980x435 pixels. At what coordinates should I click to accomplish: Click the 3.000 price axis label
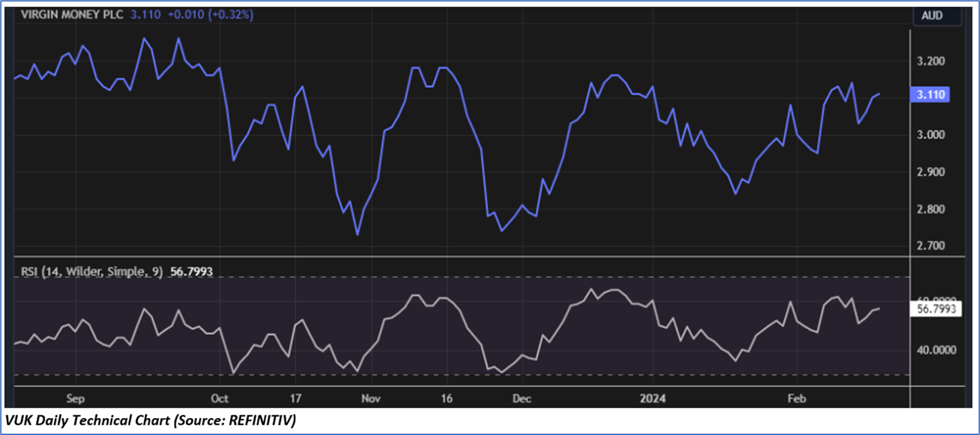coord(931,136)
